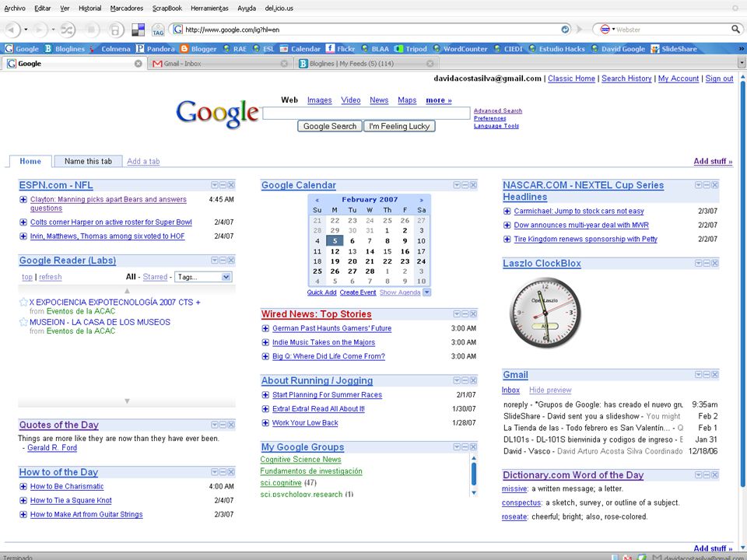The width and height of the screenshot is (747, 560).
Task: Click the TAG toolbar button
Action: click(158, 30)
